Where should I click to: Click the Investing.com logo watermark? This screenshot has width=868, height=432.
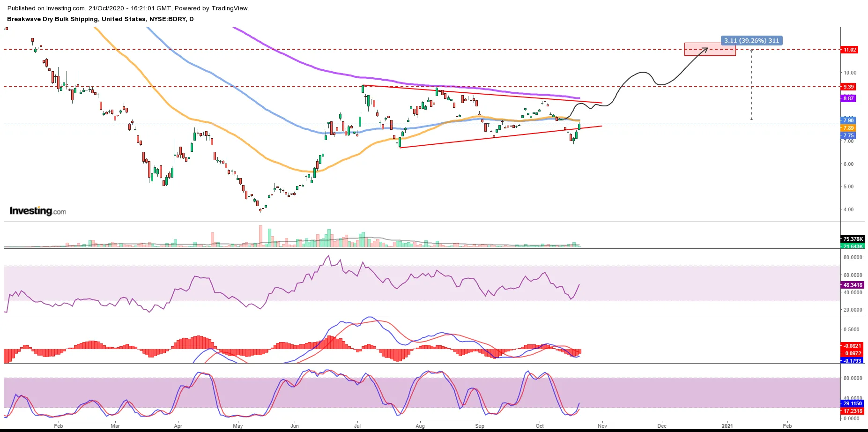[x=37, y=211]
